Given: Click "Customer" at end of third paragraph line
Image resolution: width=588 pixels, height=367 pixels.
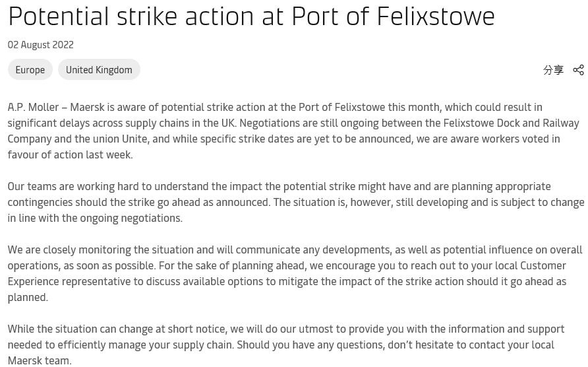Looking at the screenshot, I should coord(543,265).
